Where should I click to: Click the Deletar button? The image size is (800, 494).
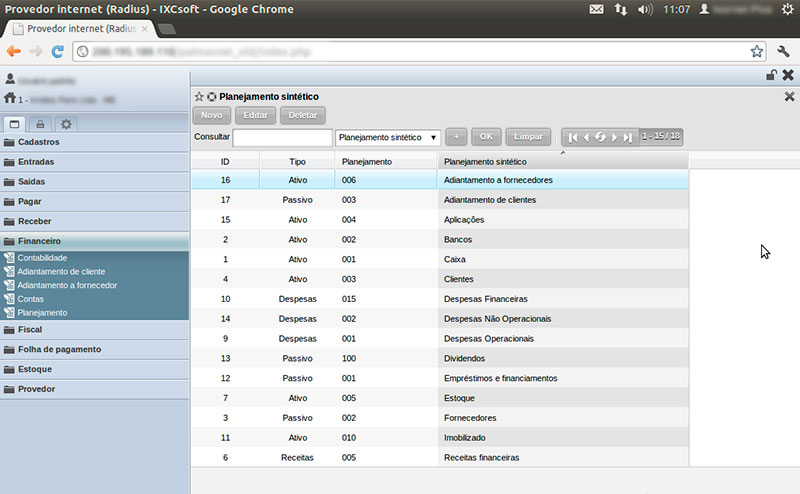pyautogui.click(x=303, y=115)
